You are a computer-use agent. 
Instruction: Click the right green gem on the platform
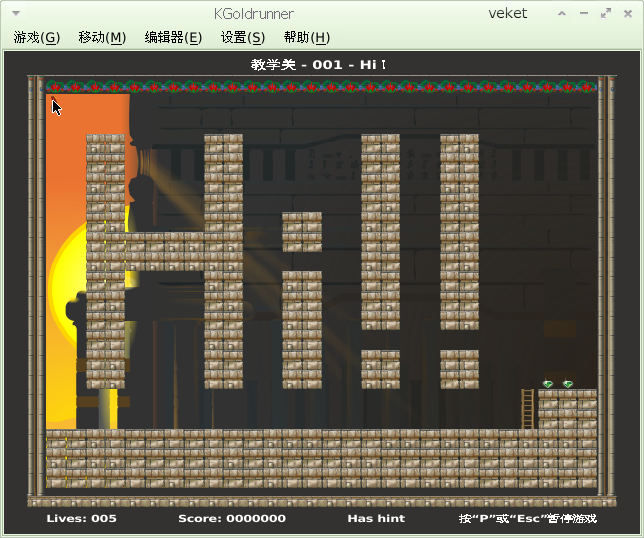(568, 384)
